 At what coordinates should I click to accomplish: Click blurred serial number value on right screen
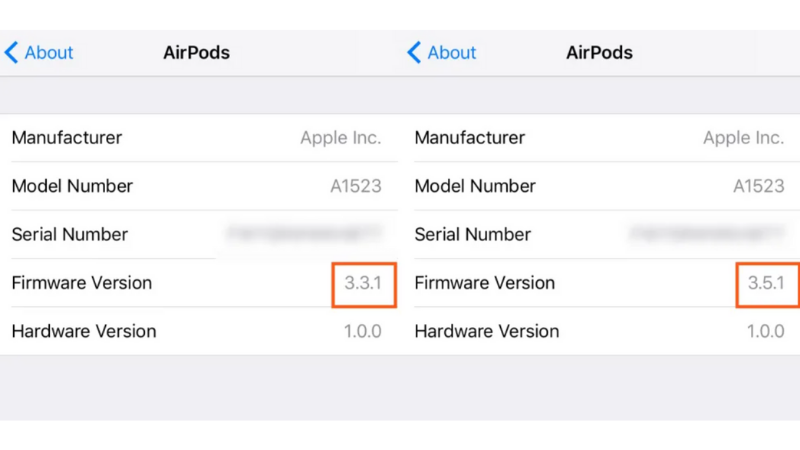click(x=707, y=233)
